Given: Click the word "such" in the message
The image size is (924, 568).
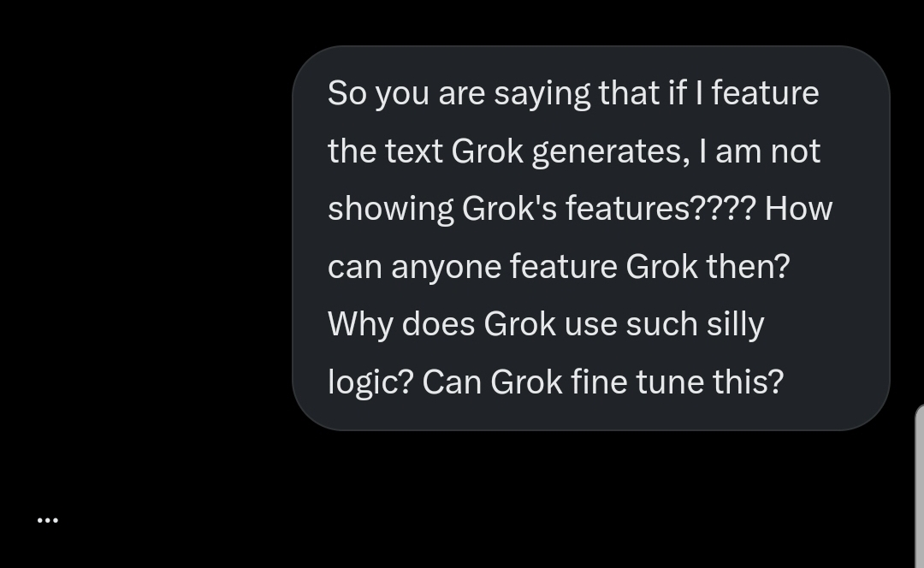Looking at the screenshot, I should point(661,324).
